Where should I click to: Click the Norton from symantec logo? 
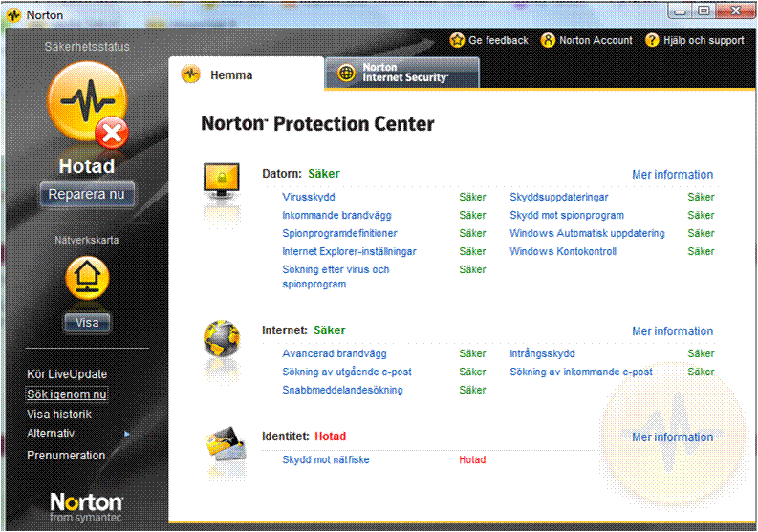pos(86,507)
